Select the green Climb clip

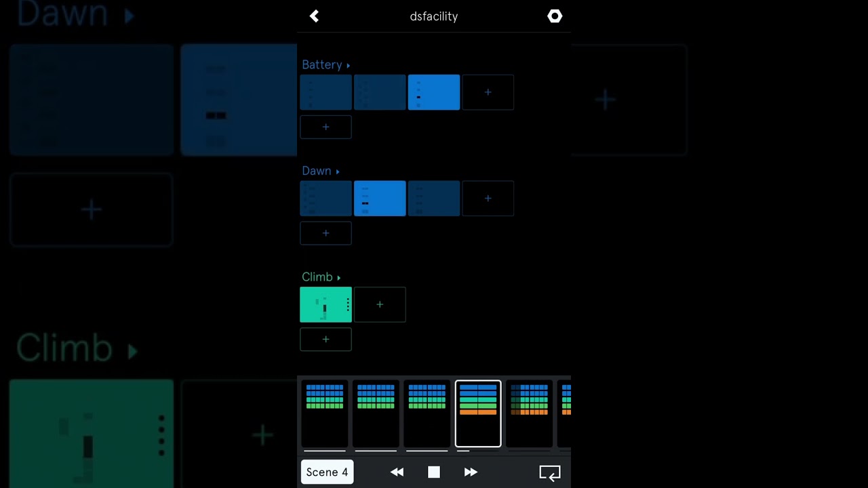(x=324, y=304)
